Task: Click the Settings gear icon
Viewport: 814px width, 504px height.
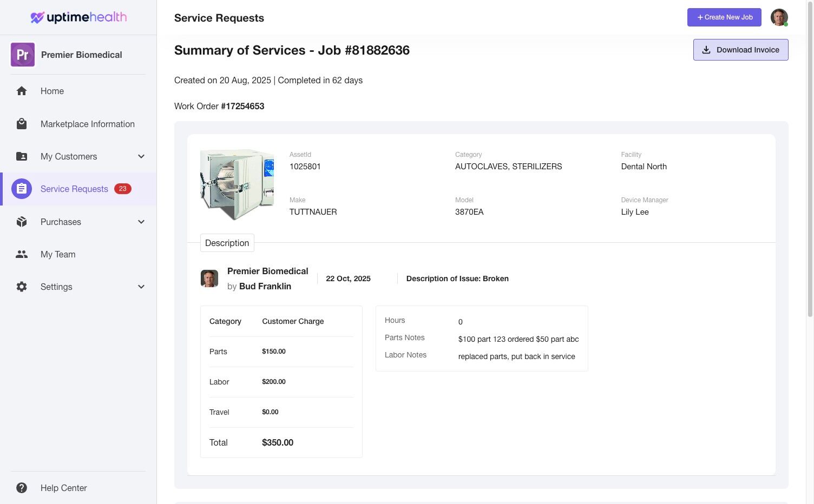Action: point(22,287)
